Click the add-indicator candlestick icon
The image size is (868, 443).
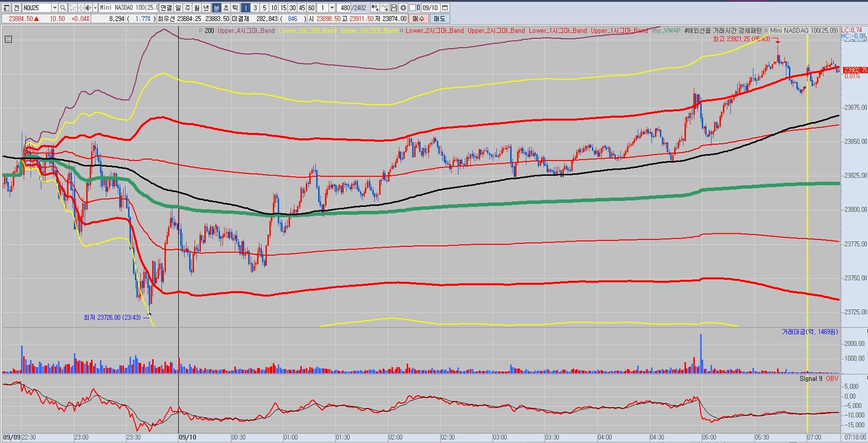[x=375, y=8]
